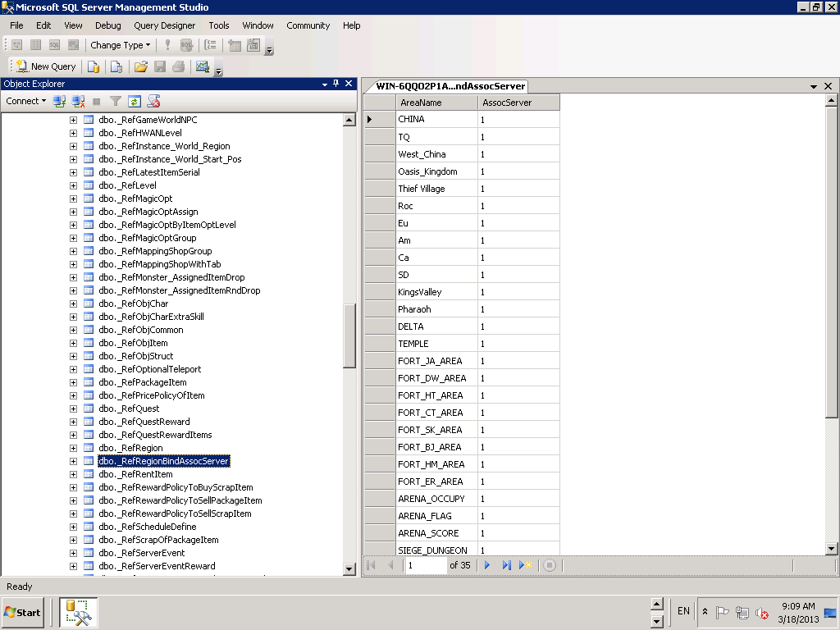Click the Save disk icon
The width and height of the screenshot is (840, 630).
point(160,66)
